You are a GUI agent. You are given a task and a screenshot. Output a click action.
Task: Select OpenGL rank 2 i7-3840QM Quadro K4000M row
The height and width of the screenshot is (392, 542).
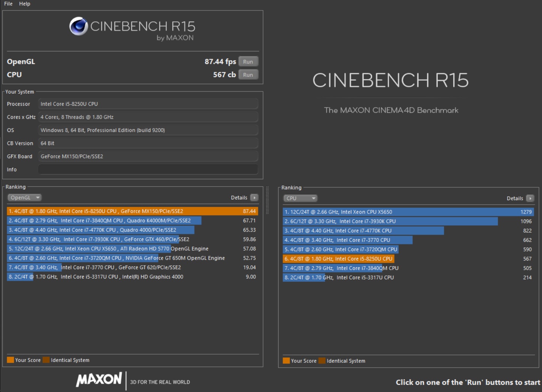[x=132, y=220]
